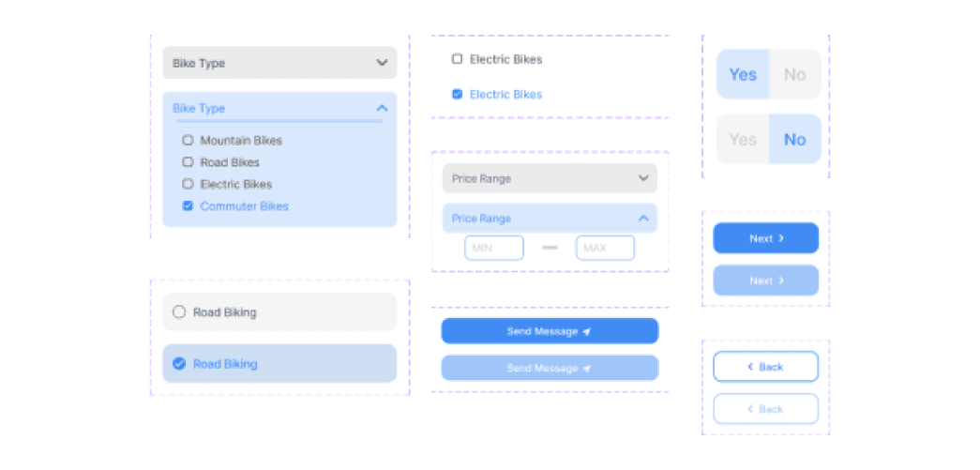Screen dimensions: 980x470
Task: Uncheck the Commuter Bikes checkbox
Action: pyautogui.click(x=188, y=206)
